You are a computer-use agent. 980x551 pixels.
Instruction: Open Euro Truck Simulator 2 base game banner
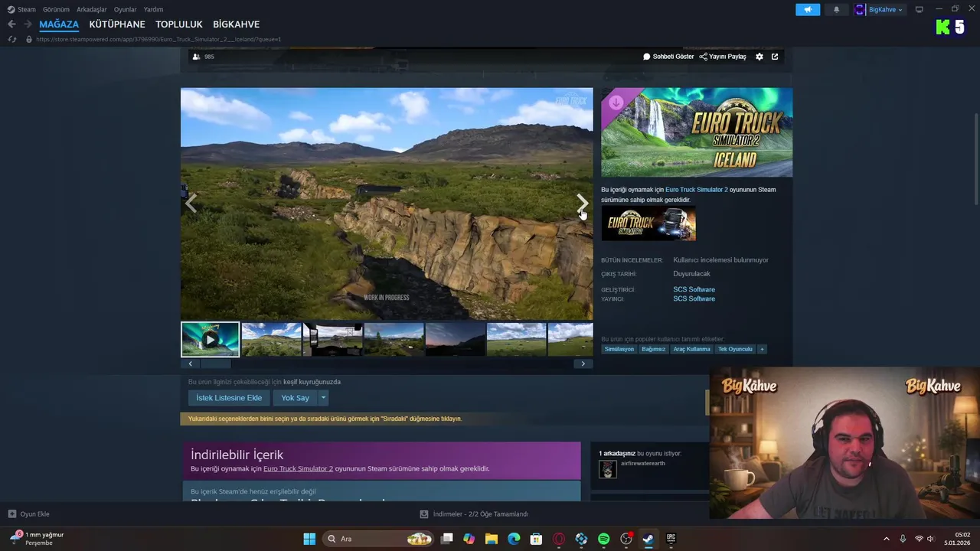[648, 223]
